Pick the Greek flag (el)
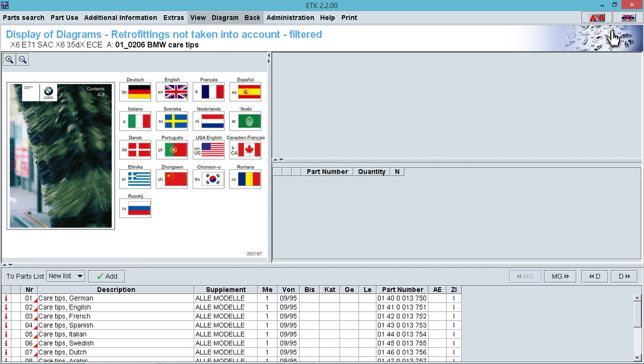The image size is (644, 364). (x=139, y=179)
